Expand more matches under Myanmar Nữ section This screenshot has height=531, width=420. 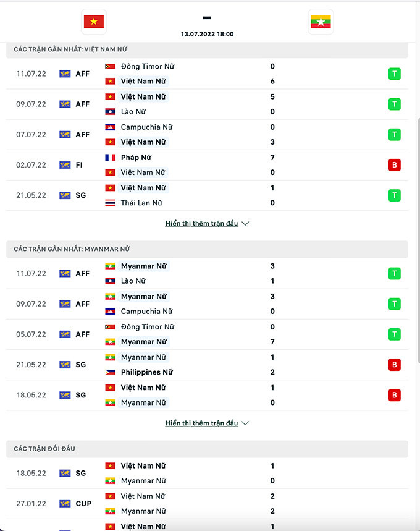(x=201, y=423)
